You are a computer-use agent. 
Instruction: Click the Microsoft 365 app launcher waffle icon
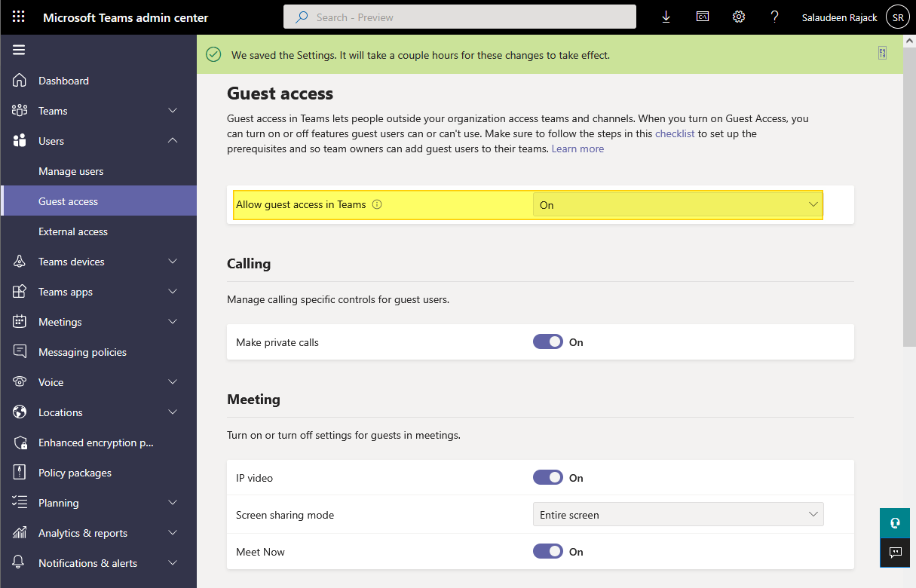pos(20,16)
